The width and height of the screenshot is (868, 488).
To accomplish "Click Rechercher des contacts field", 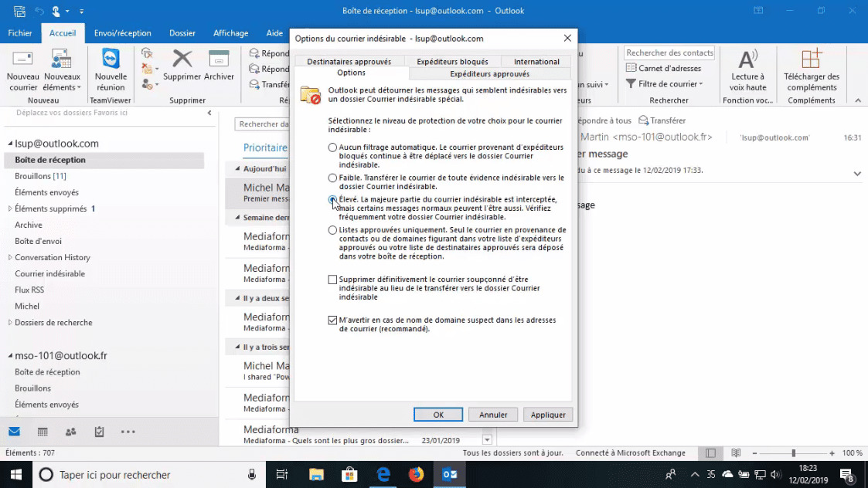I will point(669,53).
